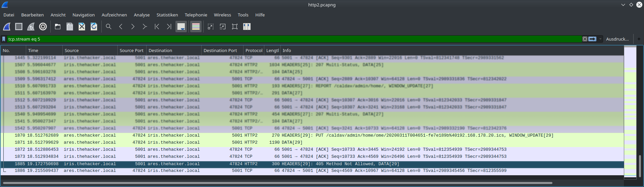The image size is (644, 187).
Task: Click the filter bookmark icon
Action: pyautogui.click(x=4, y=39)
